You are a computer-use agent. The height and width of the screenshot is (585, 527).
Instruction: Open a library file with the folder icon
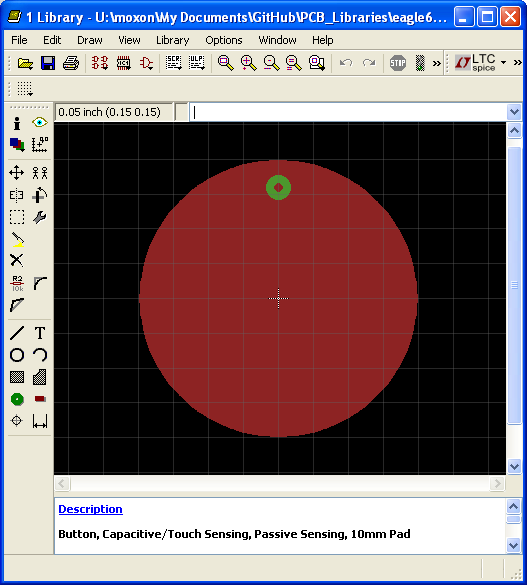click(x=25, y=63)
